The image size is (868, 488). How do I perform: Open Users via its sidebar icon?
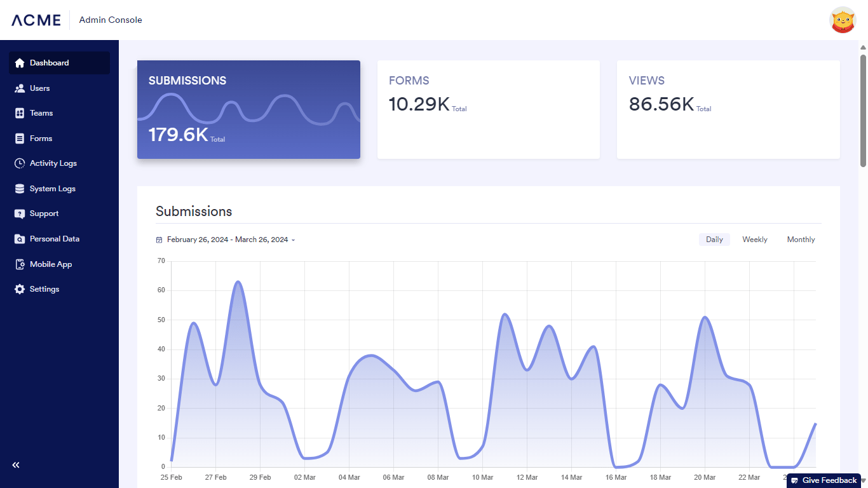20,88
